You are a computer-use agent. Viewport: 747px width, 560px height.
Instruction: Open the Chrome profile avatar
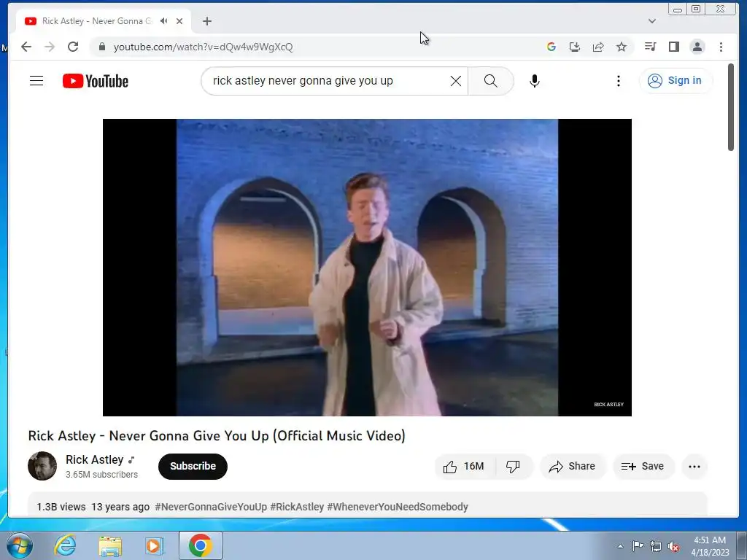tap(697, 47)
